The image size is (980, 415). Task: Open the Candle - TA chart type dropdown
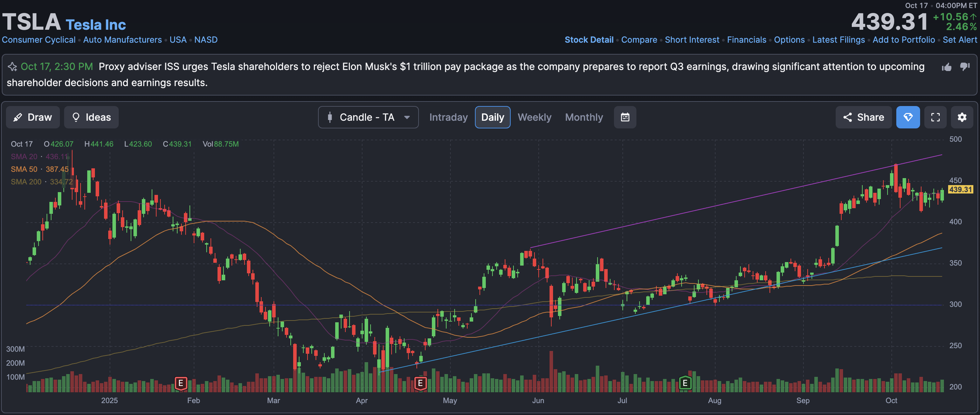point(368,117)
